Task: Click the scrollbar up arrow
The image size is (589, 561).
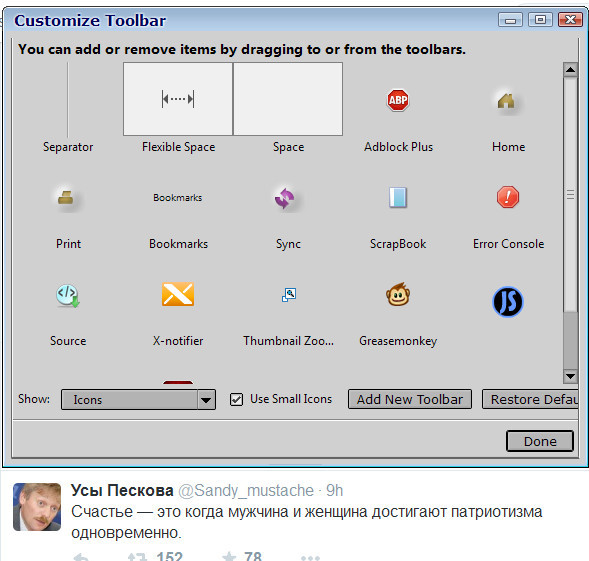Action: (570, 70)
